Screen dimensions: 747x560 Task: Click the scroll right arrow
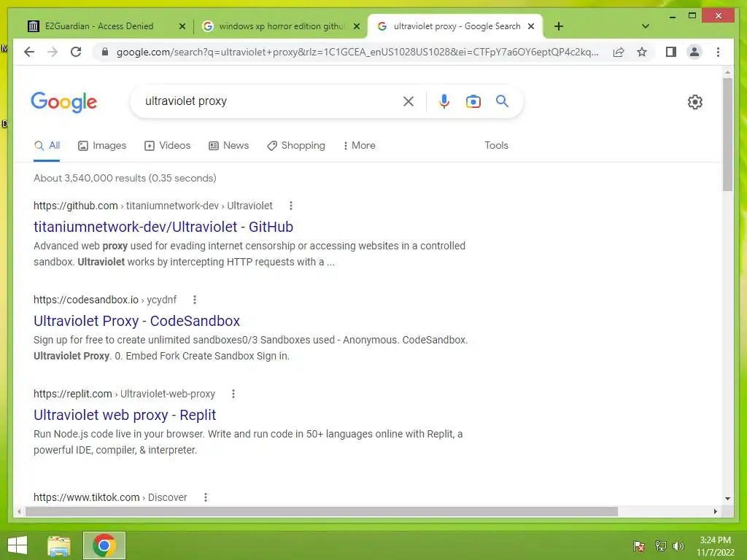(x=715, y=511)
